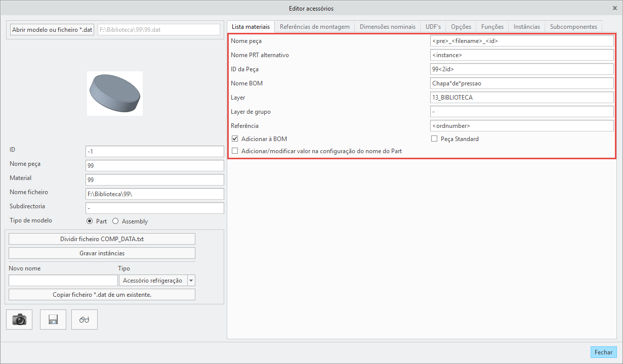Click the Nome BOM Chapa*de*pressao field
This screenshot has height=364, width=623.
point(522,83)
